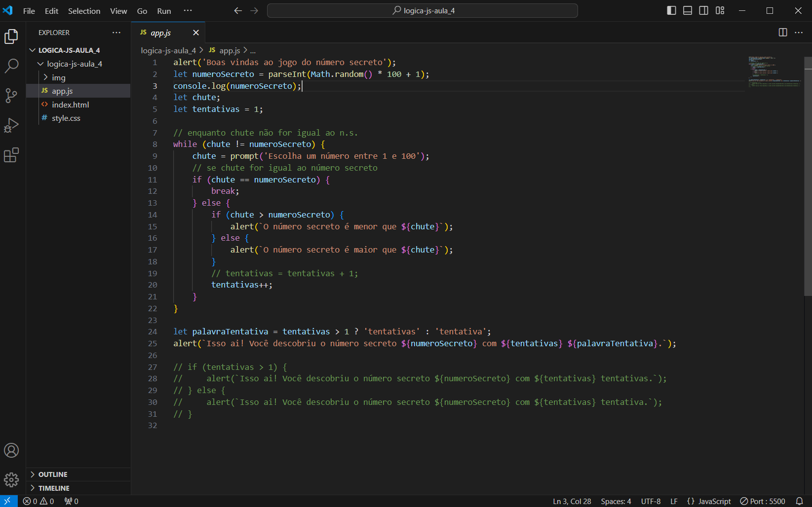Toggle the secondary side bar layout icon
This screenshot has width=812, height=507.
(704, 11)
